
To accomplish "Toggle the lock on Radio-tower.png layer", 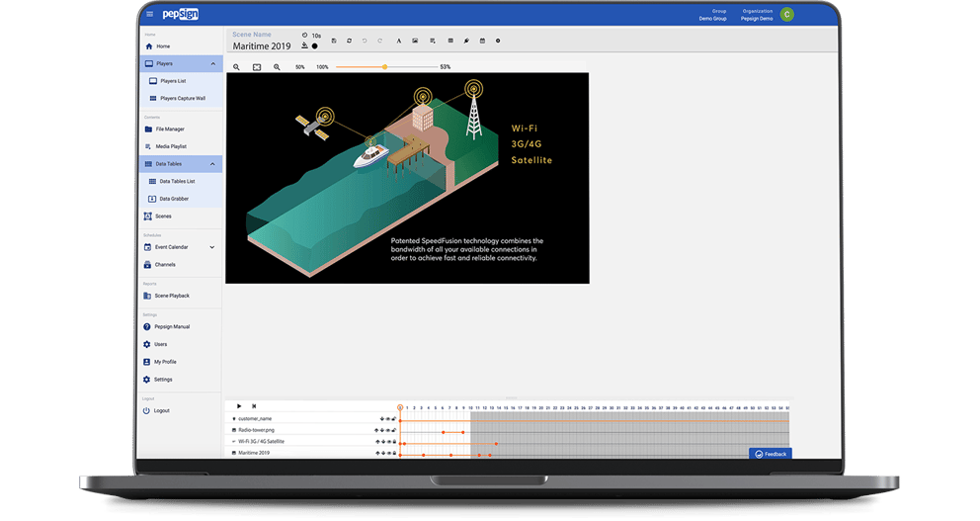I will coord(394,430).
